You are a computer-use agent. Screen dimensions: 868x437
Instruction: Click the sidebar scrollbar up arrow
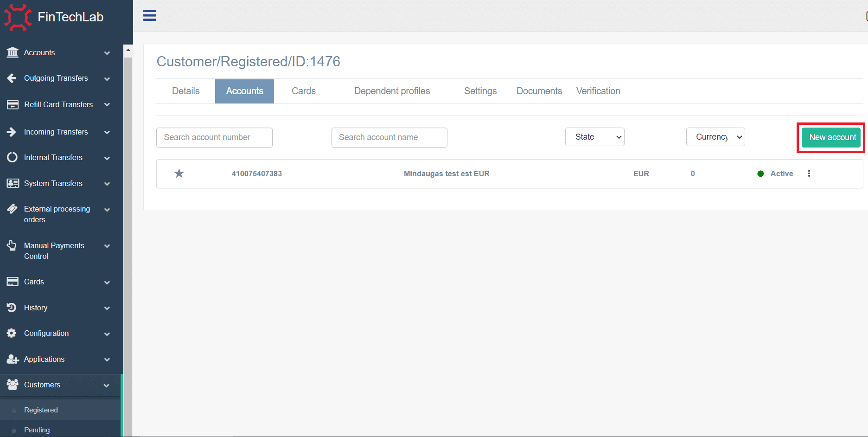(x=128, y=50)
